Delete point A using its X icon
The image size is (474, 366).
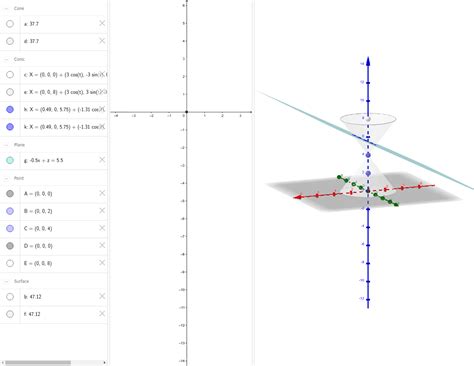click(x=102, y=193)
